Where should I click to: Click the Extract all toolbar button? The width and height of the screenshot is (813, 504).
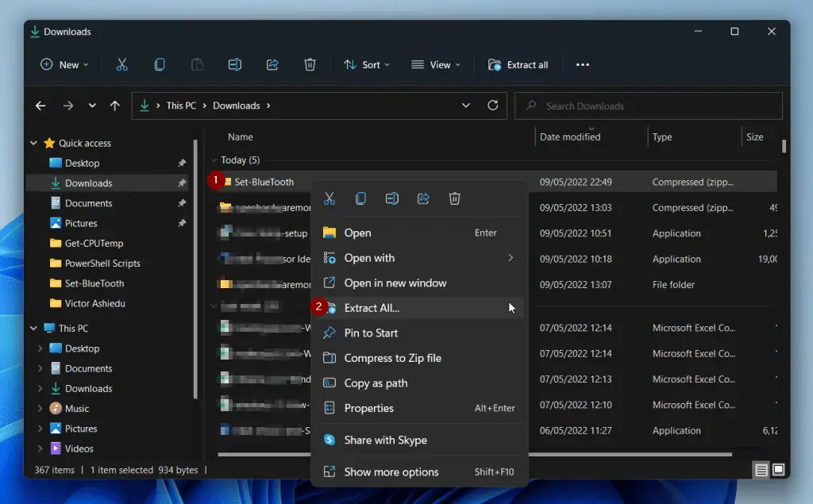coord(519,64)
